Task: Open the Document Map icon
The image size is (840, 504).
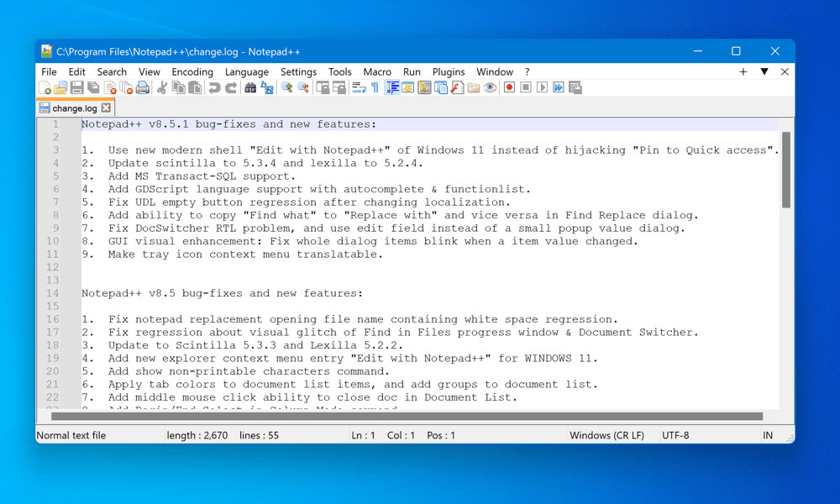Action: click(424, 88)
